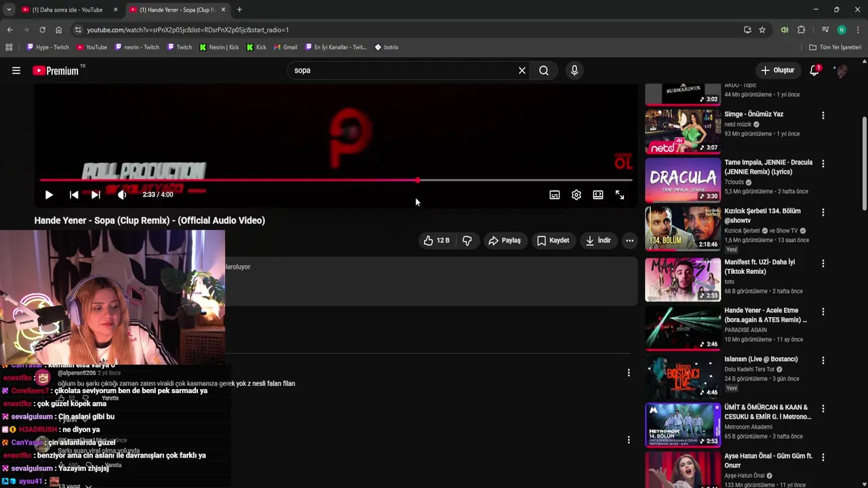Open options for Hande Yener - Acele Etme

tap(823, 312)
